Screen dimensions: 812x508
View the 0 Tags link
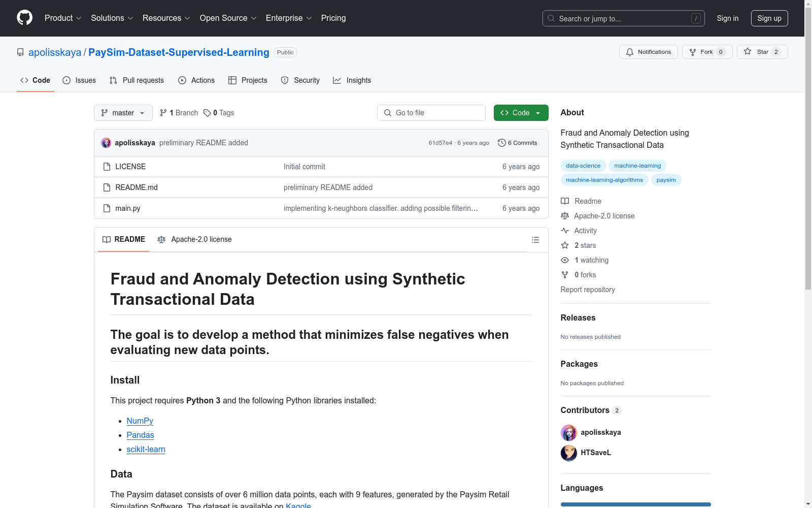[x=219, y=113]
